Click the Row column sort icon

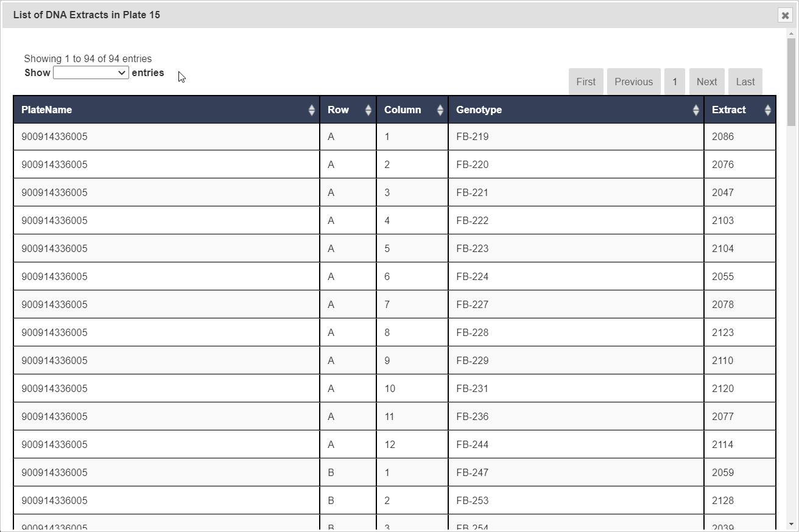(x=368, y=110)
